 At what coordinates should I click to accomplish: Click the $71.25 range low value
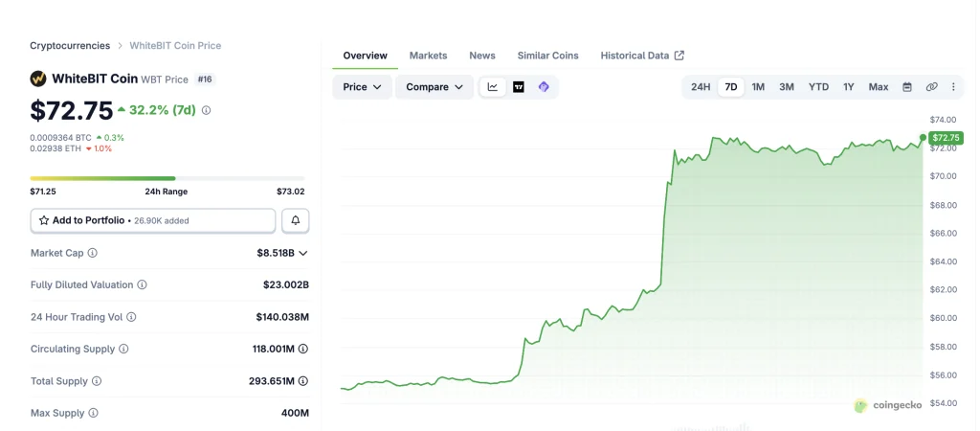(43, 192)
